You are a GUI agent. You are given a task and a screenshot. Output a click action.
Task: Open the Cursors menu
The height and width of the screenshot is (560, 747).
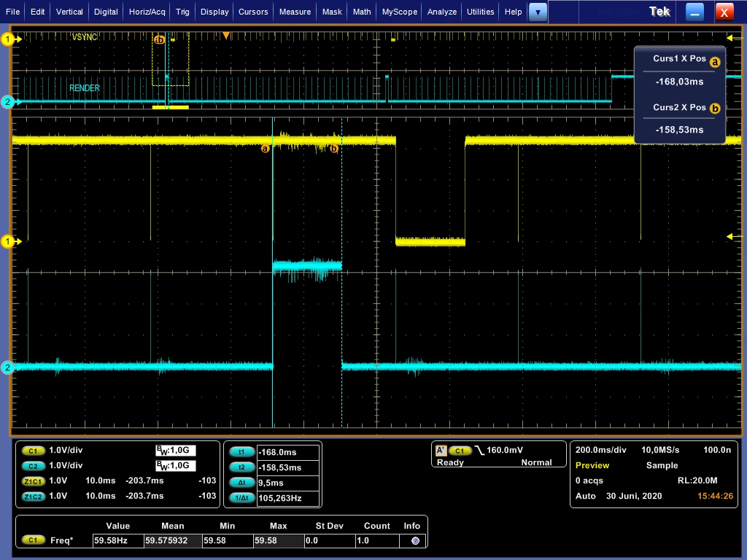pos(253,12)
